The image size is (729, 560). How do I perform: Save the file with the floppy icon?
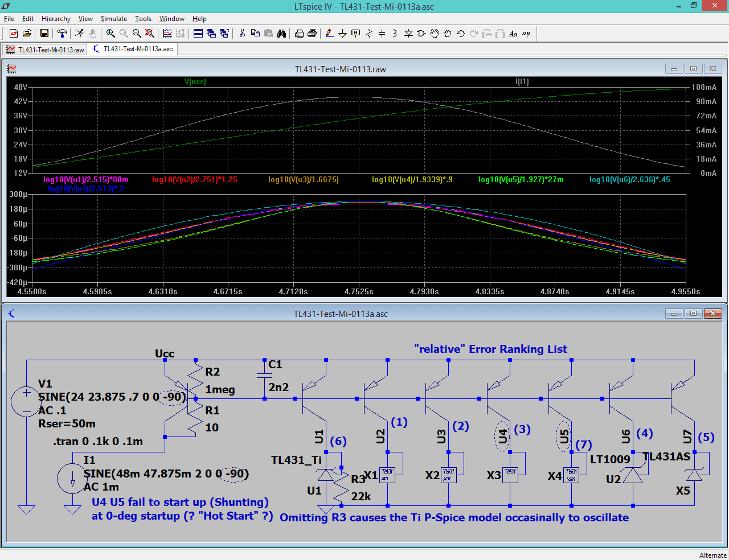click(x=44, y=34)
